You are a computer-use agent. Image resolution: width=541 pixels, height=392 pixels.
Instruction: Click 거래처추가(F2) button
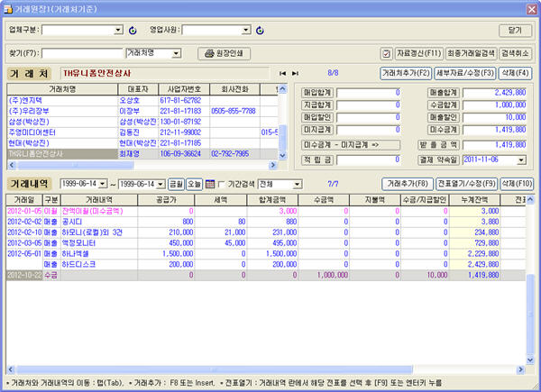click(406, 73)
